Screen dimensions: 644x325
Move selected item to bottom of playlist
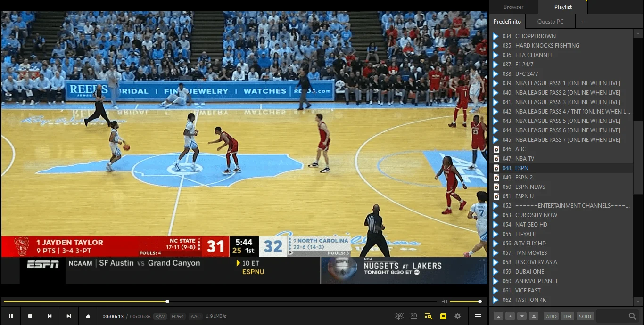(534, 316)
